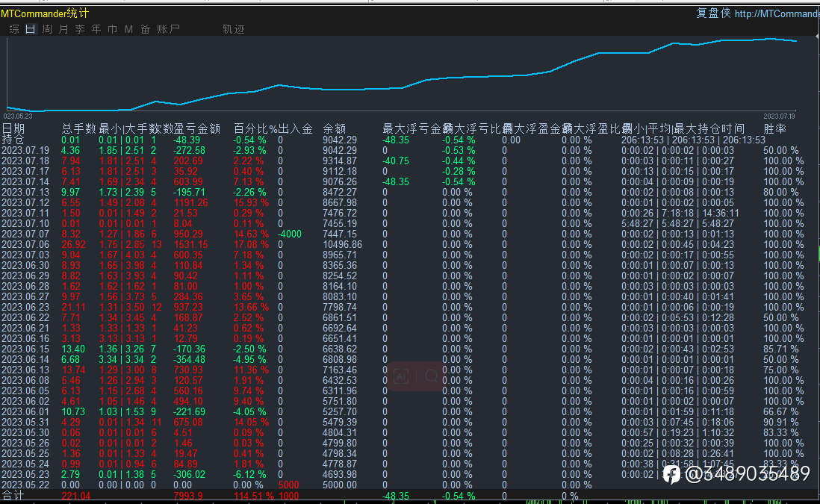Image resolution: width=820 pixels, height=504 pixels.
Task: Click the 603.99 profit value
Action: pyautogui.click(x=187, y=182)
